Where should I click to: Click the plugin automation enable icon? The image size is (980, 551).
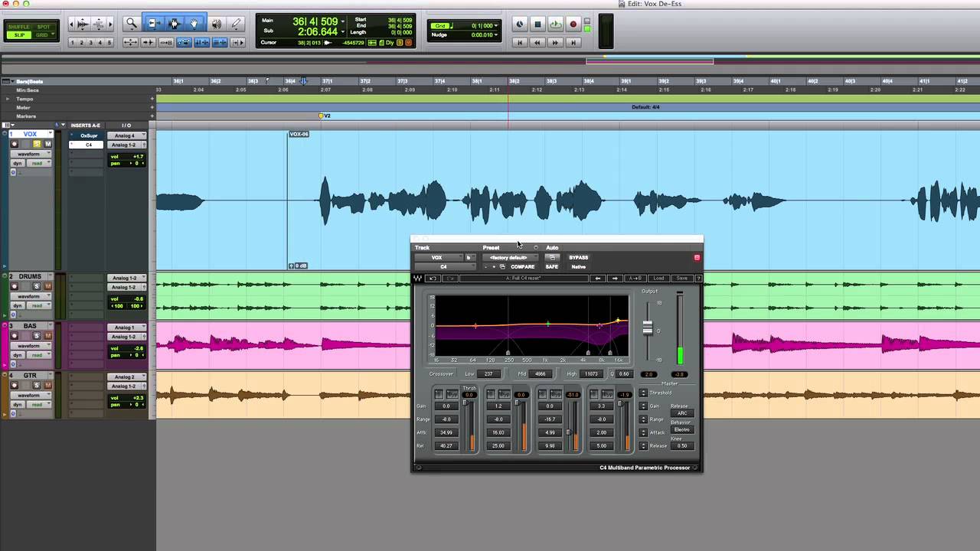pos(551,258)
